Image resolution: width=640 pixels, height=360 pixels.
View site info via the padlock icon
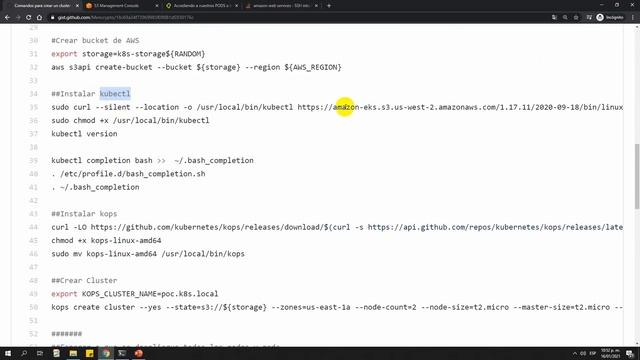coord(53,18)
